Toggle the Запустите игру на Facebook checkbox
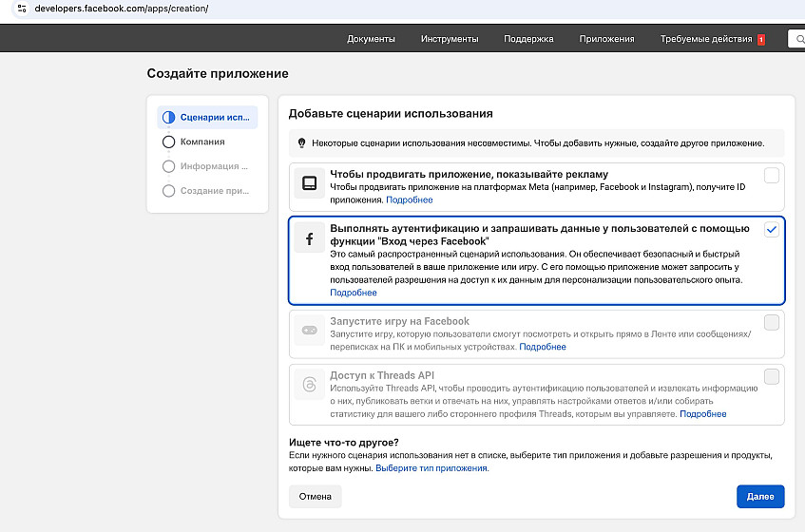 (x=771, y=322)
